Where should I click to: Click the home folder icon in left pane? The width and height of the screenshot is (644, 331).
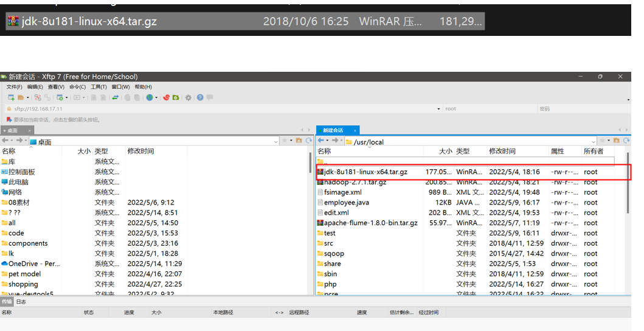tap(299, 141)
